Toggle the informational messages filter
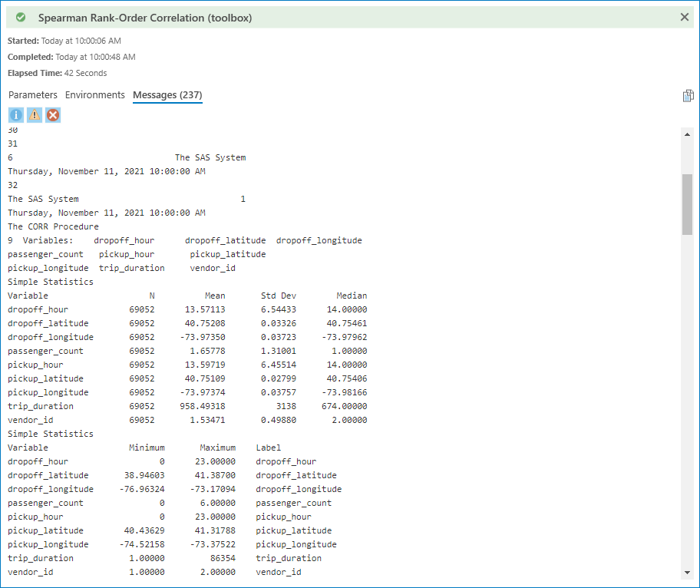 point(15,114)
